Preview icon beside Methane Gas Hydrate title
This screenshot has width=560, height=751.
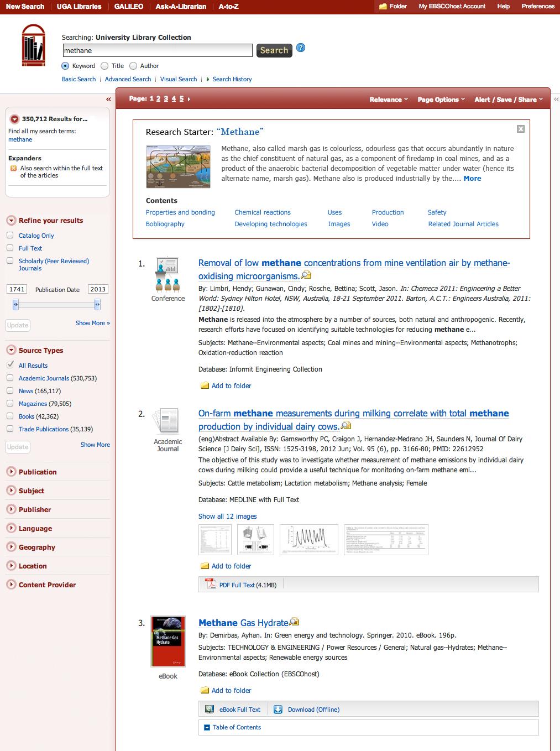coord(294,622)
